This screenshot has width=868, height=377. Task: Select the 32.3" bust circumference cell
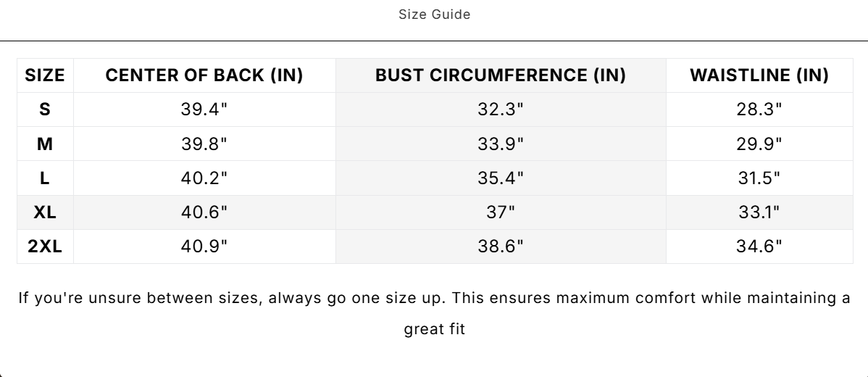501,109
